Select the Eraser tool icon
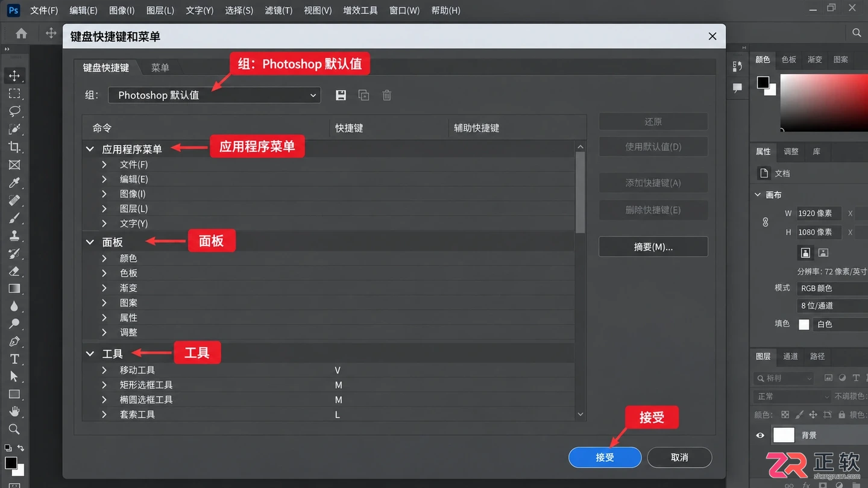Screen dimensions: 868x488 (14, 271)
